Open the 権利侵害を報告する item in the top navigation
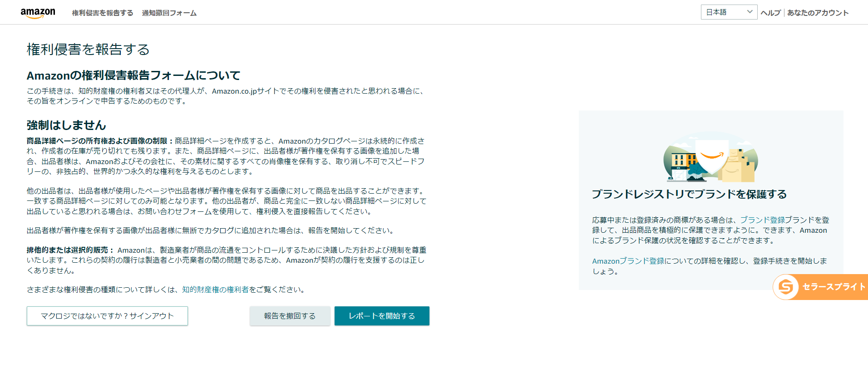 (103, 13)
